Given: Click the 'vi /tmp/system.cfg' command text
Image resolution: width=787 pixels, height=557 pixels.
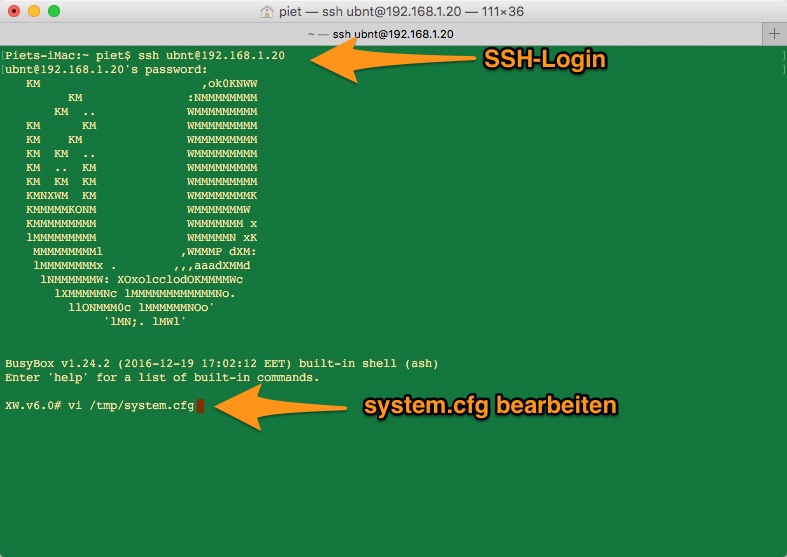Looking at the screenshot, I should tap(131, 405).
